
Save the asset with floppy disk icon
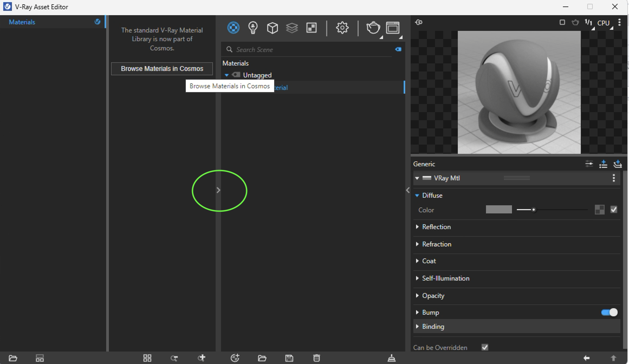pos(289,358)
